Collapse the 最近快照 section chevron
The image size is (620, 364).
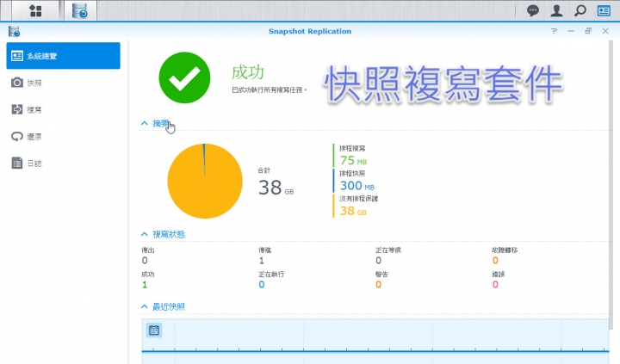(145, 306)
